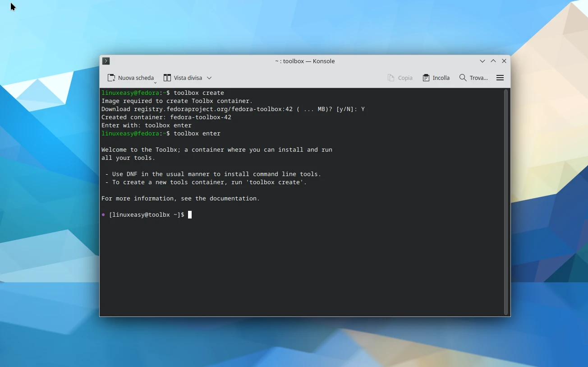Click the Vista divisa split view icon
Image resolution: width=588 pixels, height=367 pixels.
[167, 78]
